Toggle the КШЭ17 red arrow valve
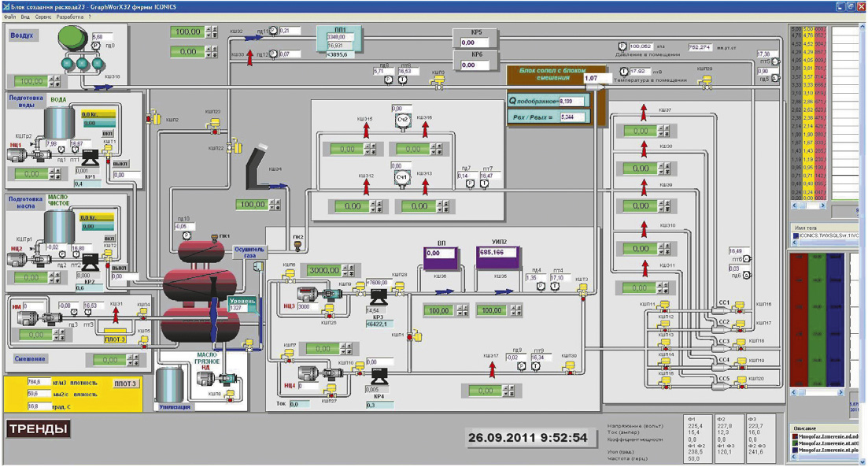 [x=492, y=369]
